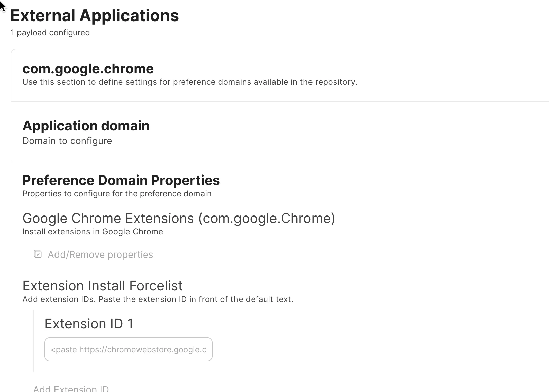This screenshot has height=392, width=549.
Task: Click 'Add extension IDs. Paste the extension ID' hint
Action: coord(158,299)
